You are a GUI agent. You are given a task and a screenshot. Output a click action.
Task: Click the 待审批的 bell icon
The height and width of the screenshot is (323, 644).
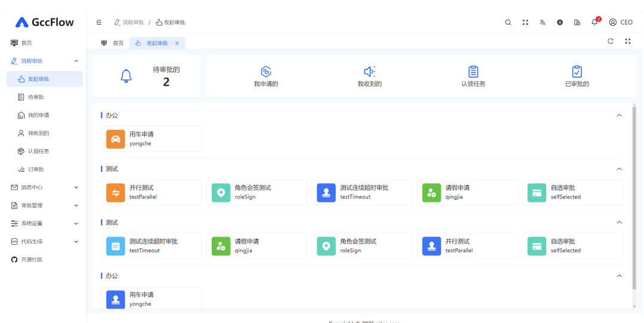126,76
